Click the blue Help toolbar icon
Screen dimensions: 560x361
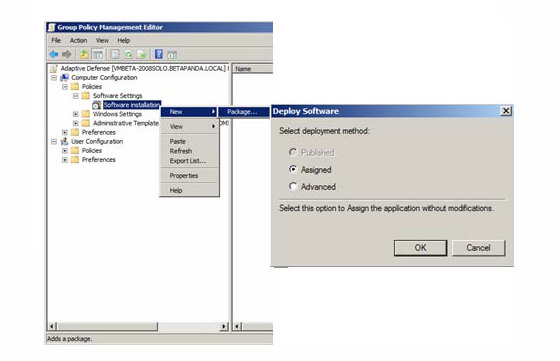coord(159,54)
